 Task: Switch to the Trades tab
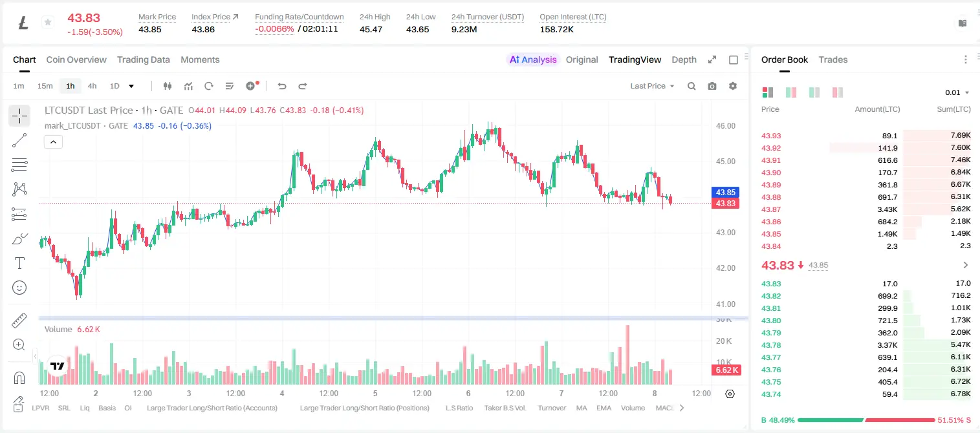833,59
